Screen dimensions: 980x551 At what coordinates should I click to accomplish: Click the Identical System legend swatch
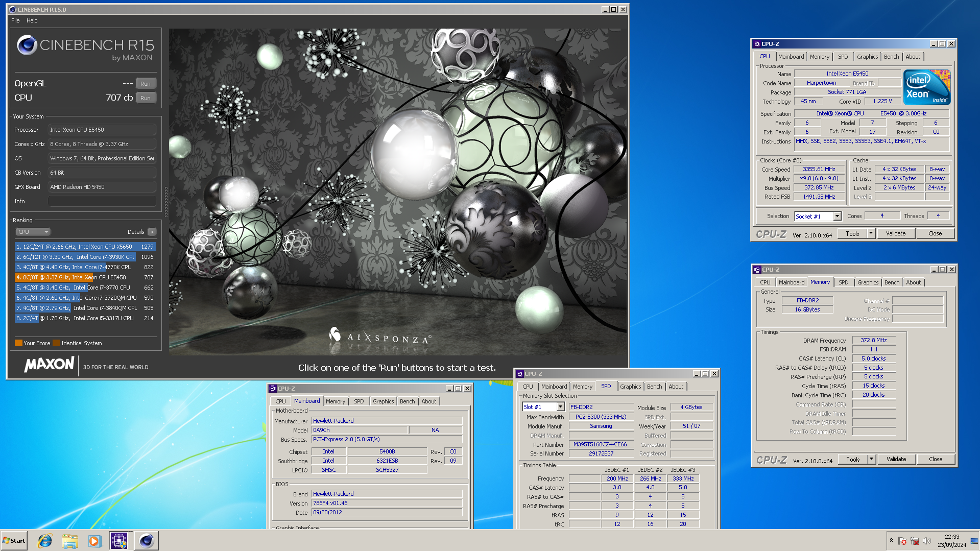coord(56,343)
